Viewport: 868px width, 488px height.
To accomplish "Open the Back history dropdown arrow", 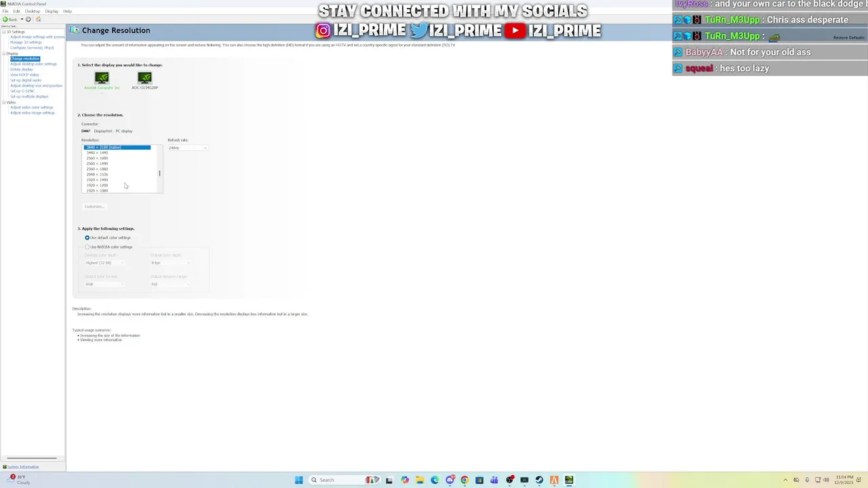I will 21,19.
